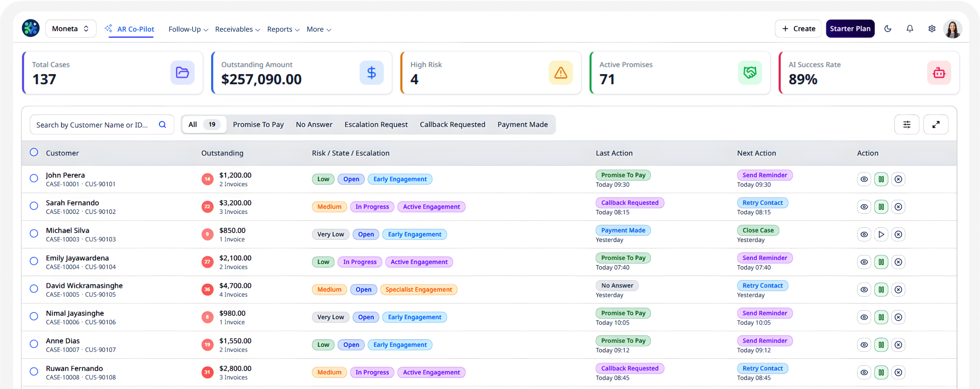Filter by Promise To Pay
The height and width of the screenshot is (389, 980).
(258, 125)
